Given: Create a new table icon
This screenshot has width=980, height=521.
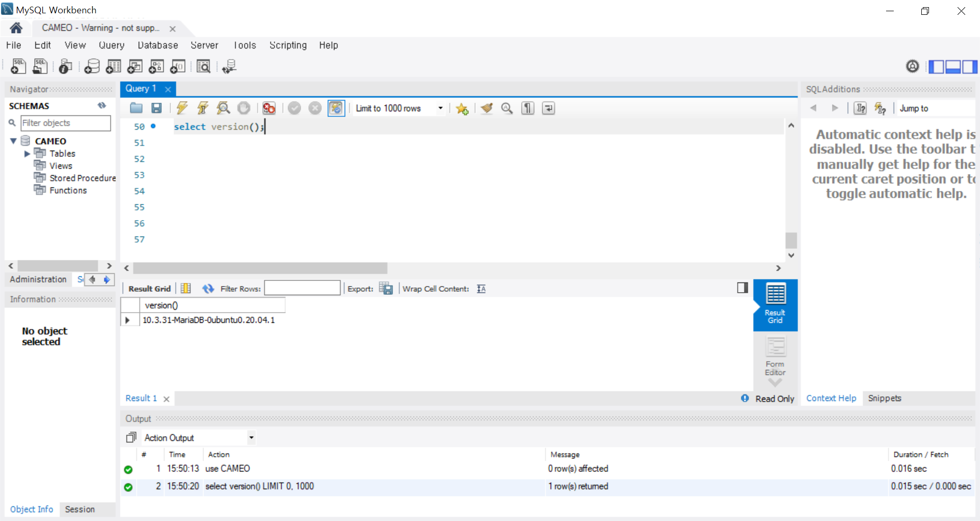Looking at the screenshot, I should tap(113, 66).
